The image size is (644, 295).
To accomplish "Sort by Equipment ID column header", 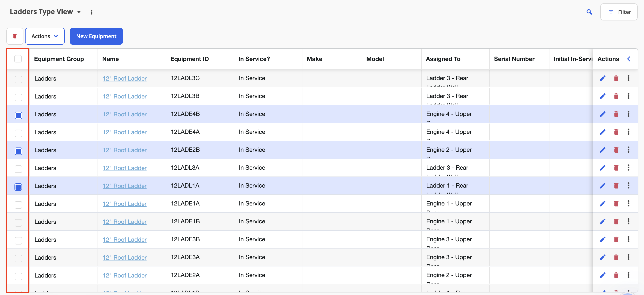I will (190, 59).
